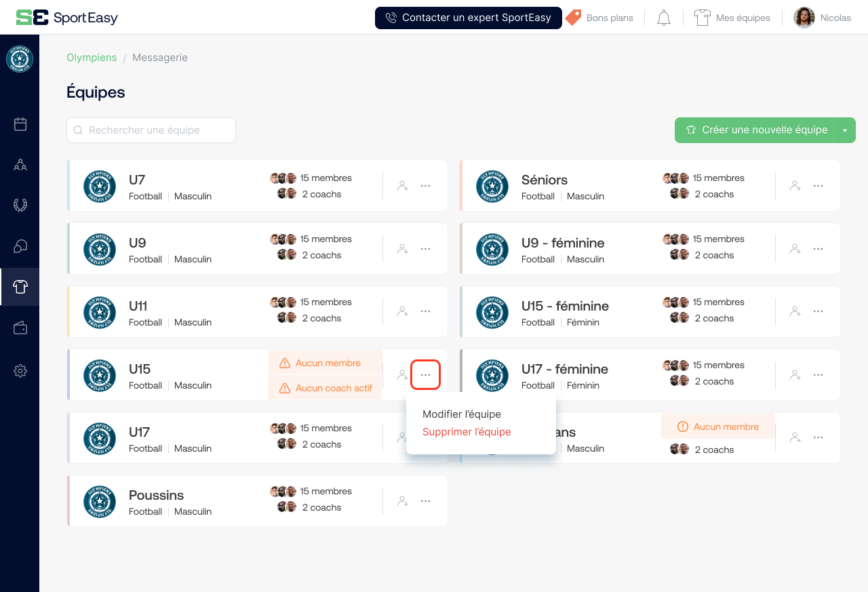Click the Olympiens club logo at the top

pyautogui.click(x=20, y=59)
